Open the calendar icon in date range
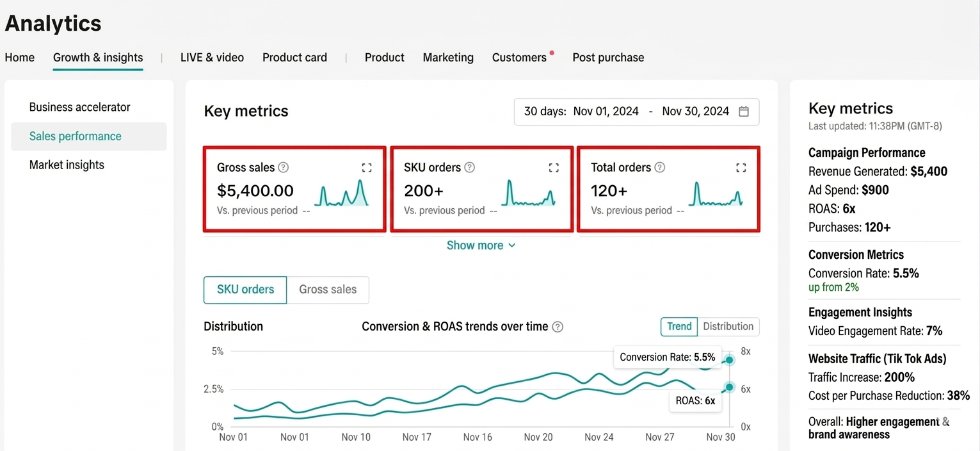This screenshot has width=980, height=451. click(744, 111)
